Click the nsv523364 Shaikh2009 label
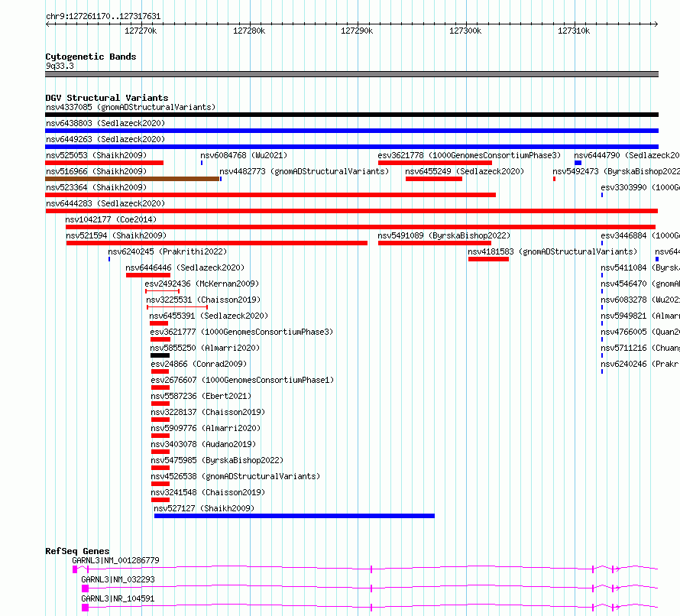680x616 pixels. (96, 187)
